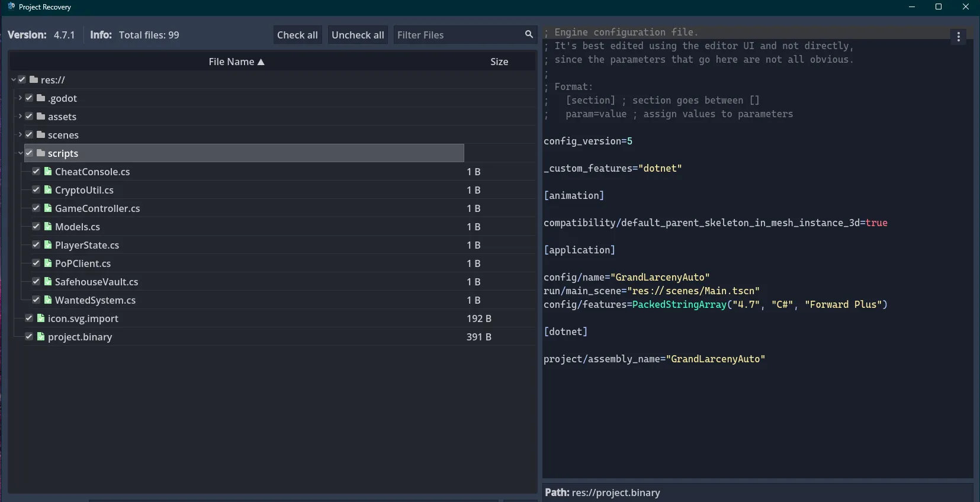The height and width of the screenshot is (502, 980).
Task: Click the search magnifier icon in Filter Files
Action: [x=529, y=34]
